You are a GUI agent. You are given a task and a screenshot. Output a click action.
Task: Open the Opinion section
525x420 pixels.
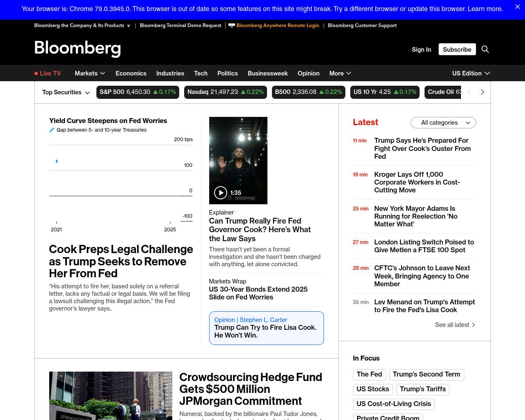click(308, 73)
